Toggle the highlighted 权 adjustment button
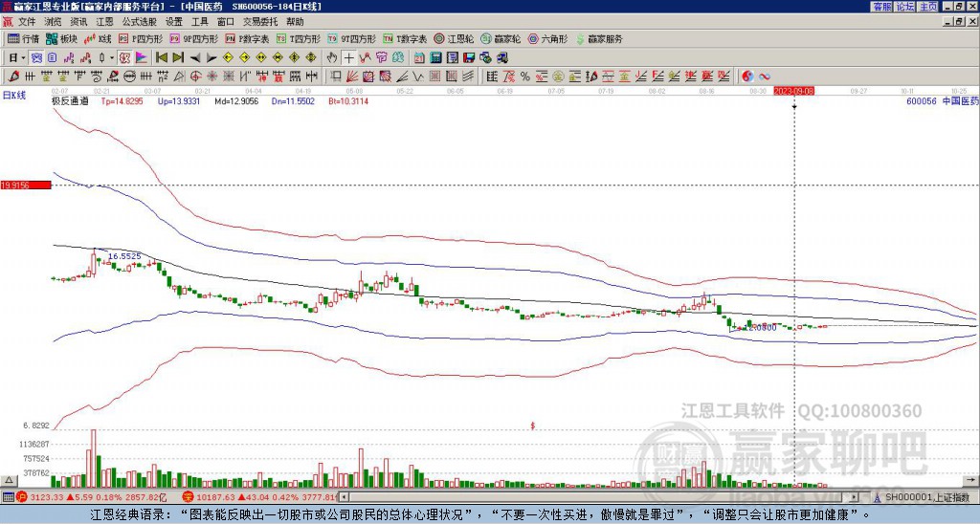 click(x=124, y=57)
